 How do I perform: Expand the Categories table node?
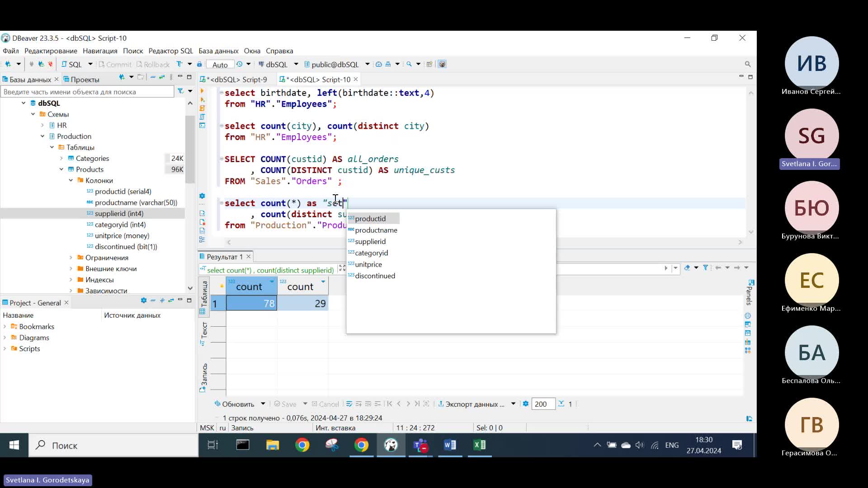(61, 158)
